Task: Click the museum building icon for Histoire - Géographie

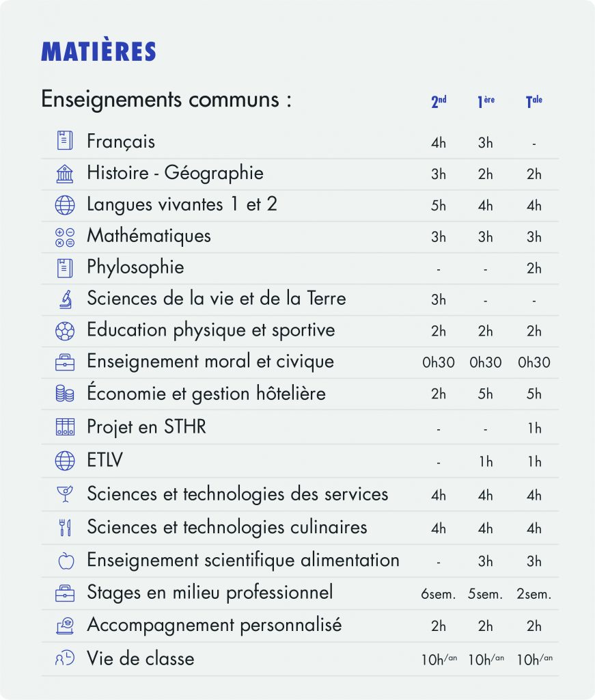Action: point(64,174)
